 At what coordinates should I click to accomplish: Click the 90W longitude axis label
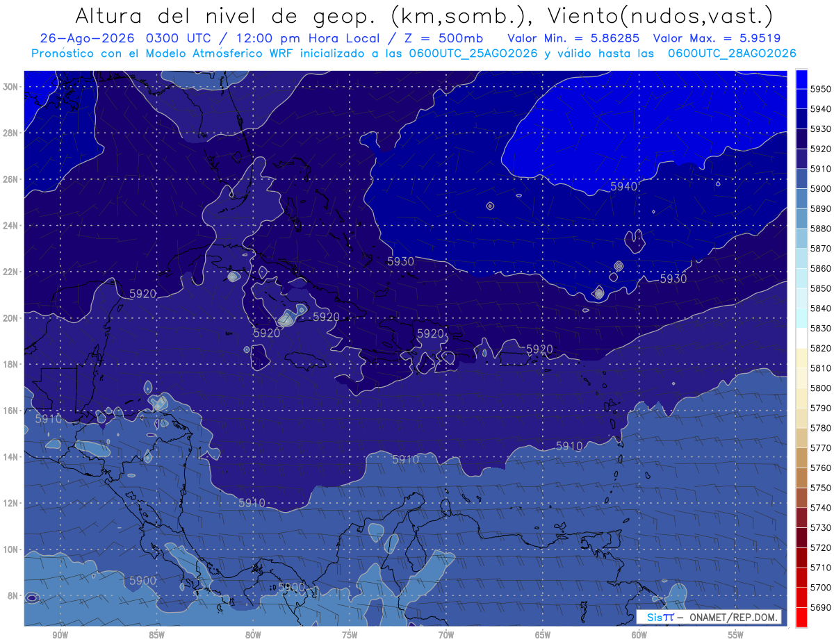[60, 636]
